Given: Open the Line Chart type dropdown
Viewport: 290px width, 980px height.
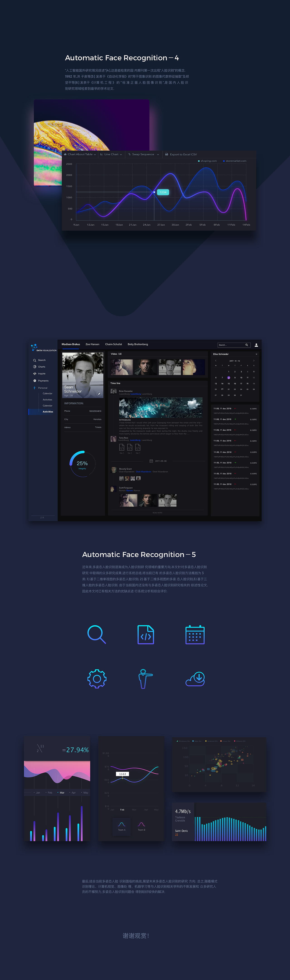Looking at the screenshot, I should (111, 154).
